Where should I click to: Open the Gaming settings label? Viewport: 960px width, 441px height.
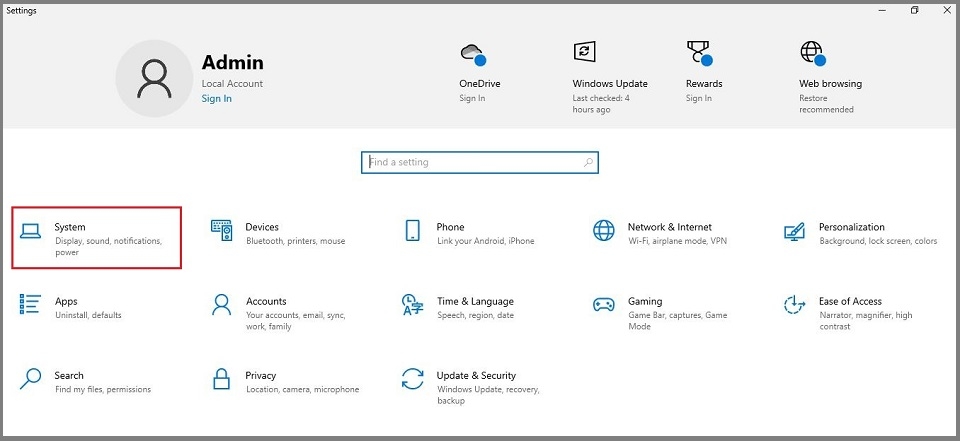(x=645, y=301)
